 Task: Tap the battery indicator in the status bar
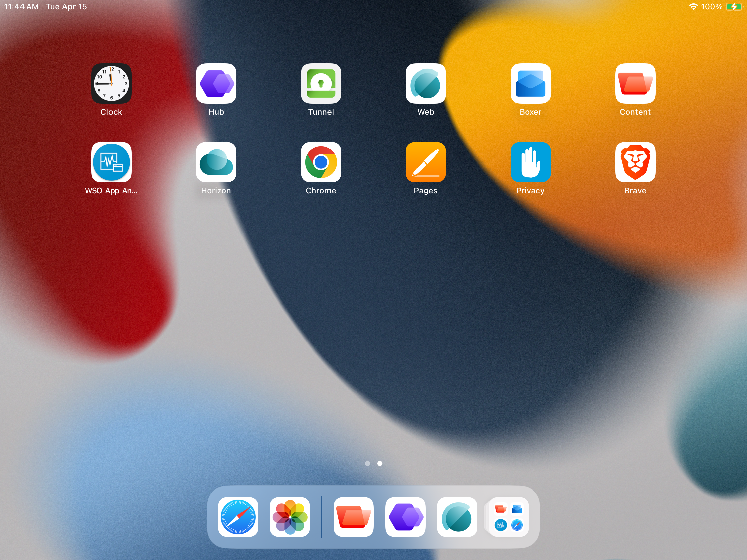pyautogui.click(x=734, y=7)
